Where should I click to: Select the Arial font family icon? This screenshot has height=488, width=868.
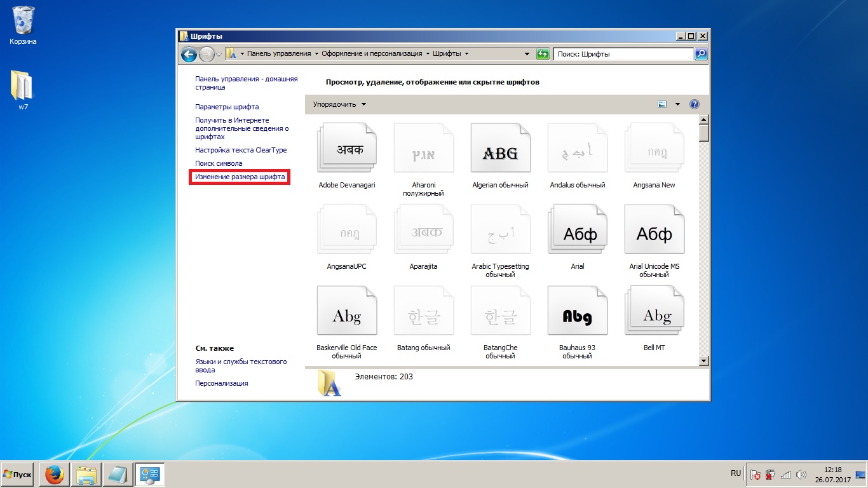coord(578,229)
